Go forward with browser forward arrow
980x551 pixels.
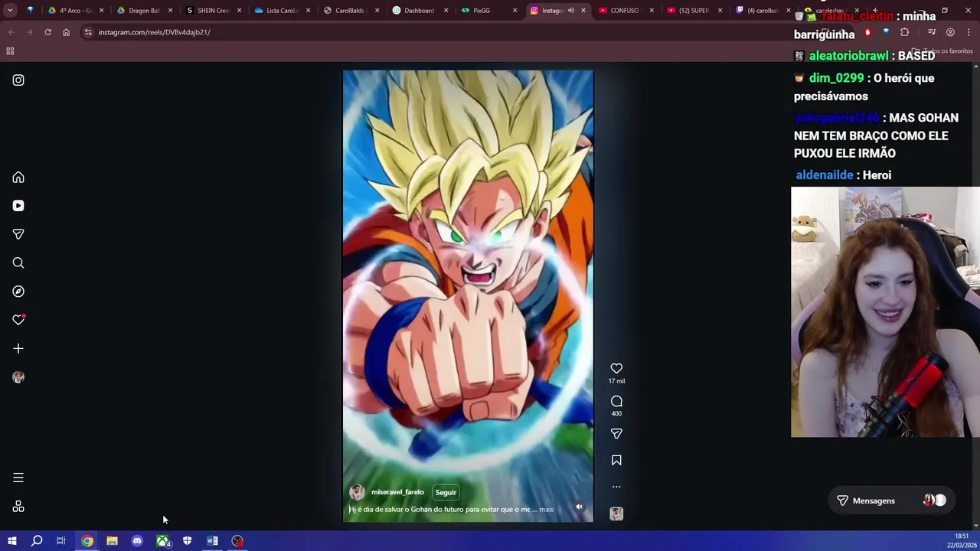pos(29,32)
